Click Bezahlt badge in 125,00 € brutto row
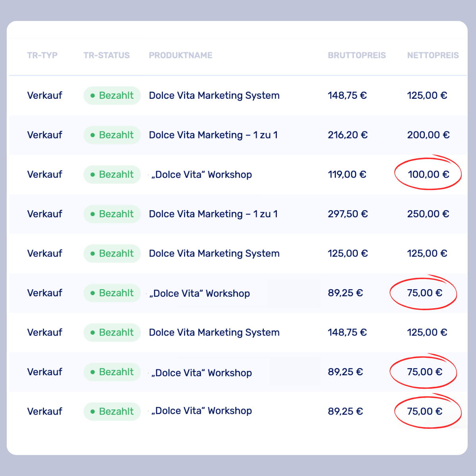Image resolution: width=476 pixels, height=476 pixels. click(x=112, y=253)
